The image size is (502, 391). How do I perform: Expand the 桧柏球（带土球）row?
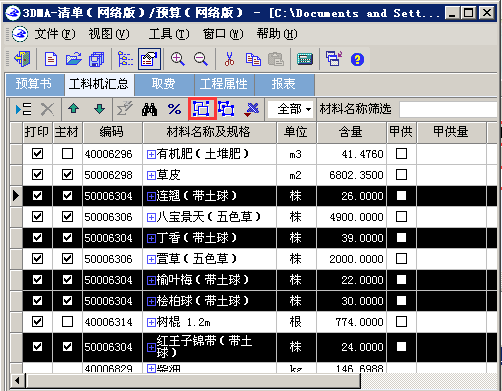(x=151, y=301)
